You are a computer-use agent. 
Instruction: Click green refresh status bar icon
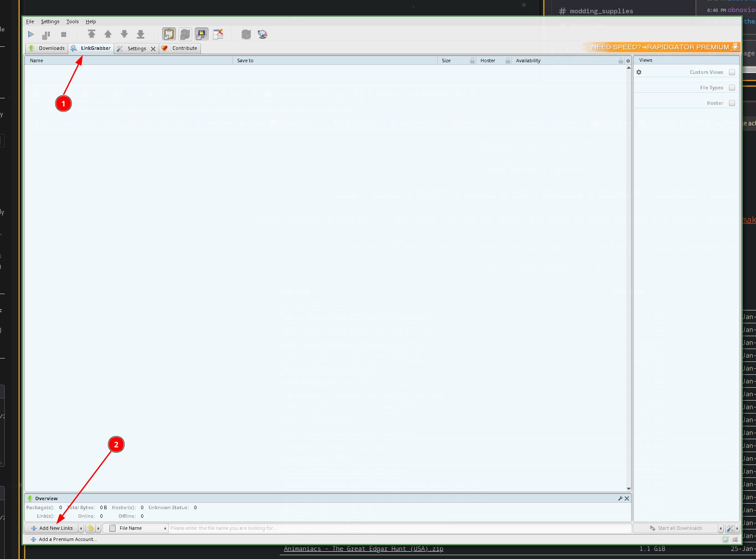coord(725,539)
